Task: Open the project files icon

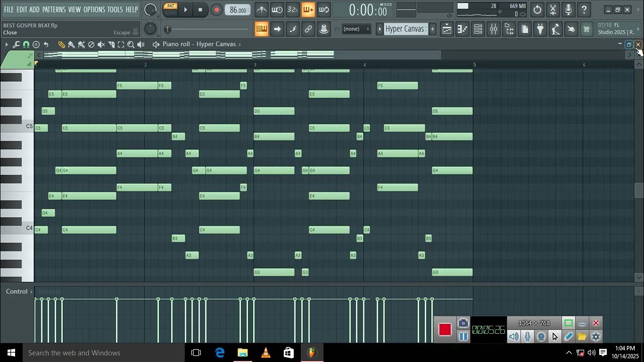Action: point(524,29)
